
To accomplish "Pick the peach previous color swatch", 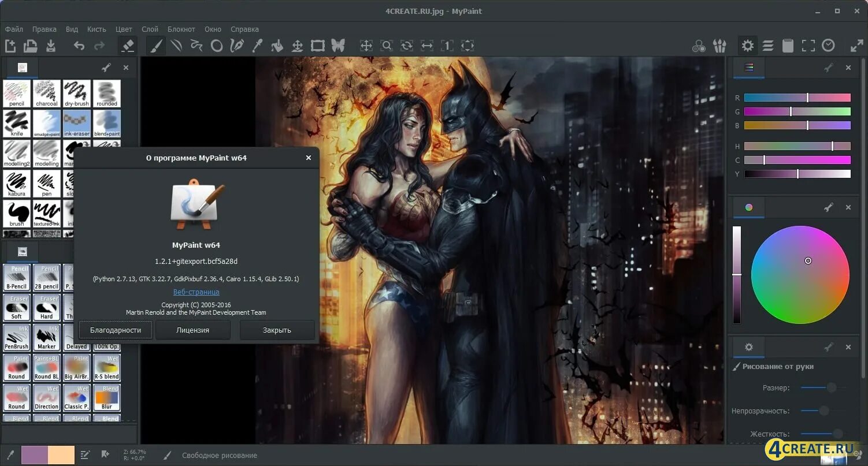I will (x=61, y=455).
